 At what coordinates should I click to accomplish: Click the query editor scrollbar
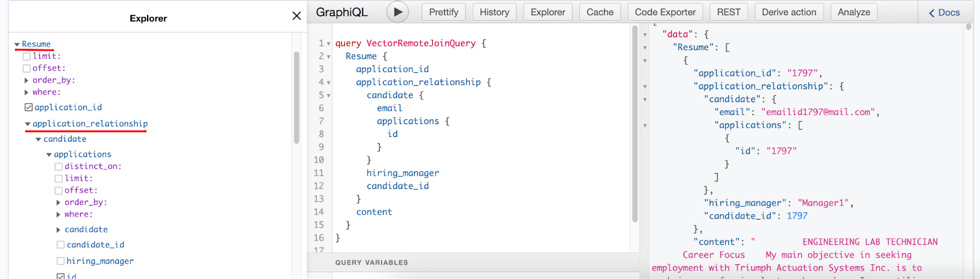pyautogui.click(x=635, y=126)
